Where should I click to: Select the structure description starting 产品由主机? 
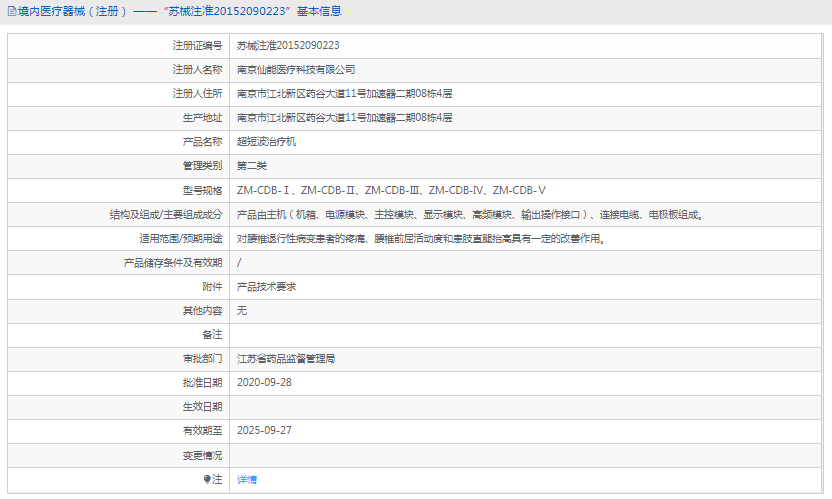[x=470, y=214]
